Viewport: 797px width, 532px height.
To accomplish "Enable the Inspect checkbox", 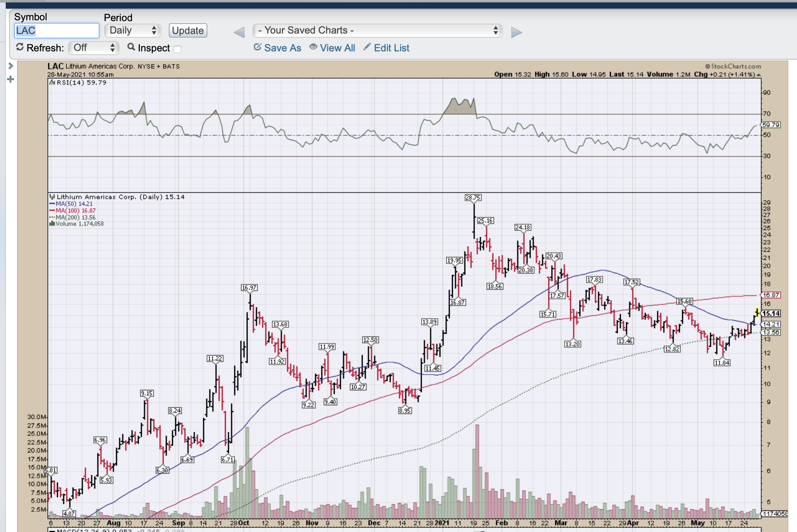I will click(177, 49).
